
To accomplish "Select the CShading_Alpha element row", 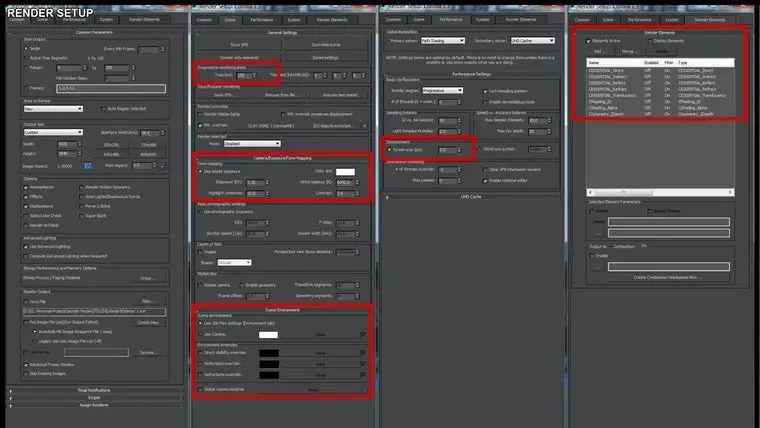I will tap(660, 108).
